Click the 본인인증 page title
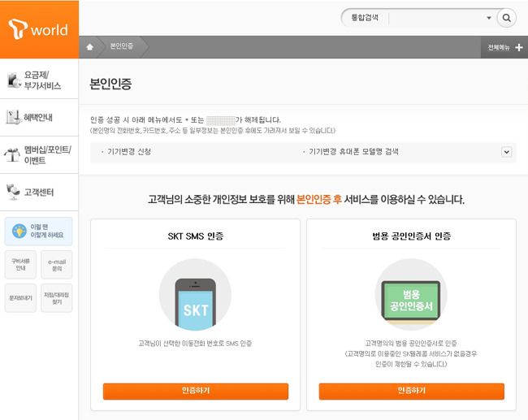Viewport: 528px width, 420px height. 110,84
